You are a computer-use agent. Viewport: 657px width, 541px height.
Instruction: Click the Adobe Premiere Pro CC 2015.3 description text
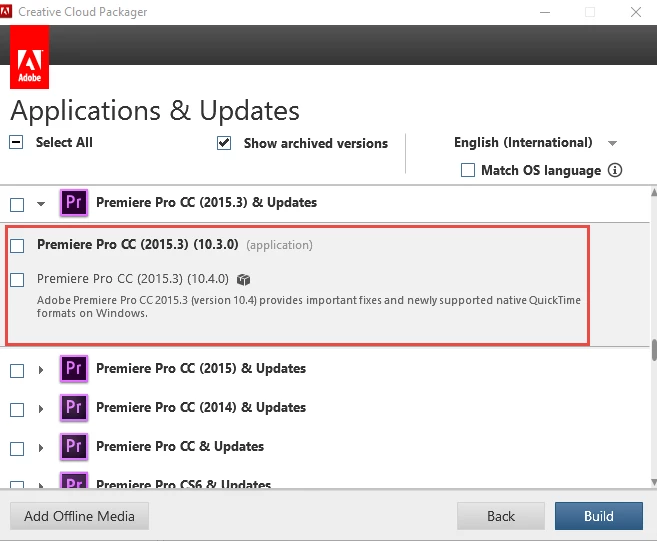point(309,307)
